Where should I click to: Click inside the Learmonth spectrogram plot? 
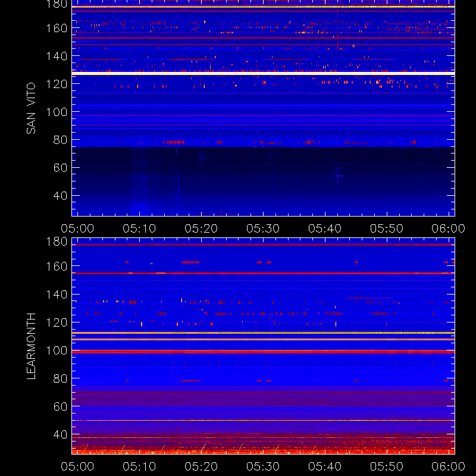click(263, 346)
